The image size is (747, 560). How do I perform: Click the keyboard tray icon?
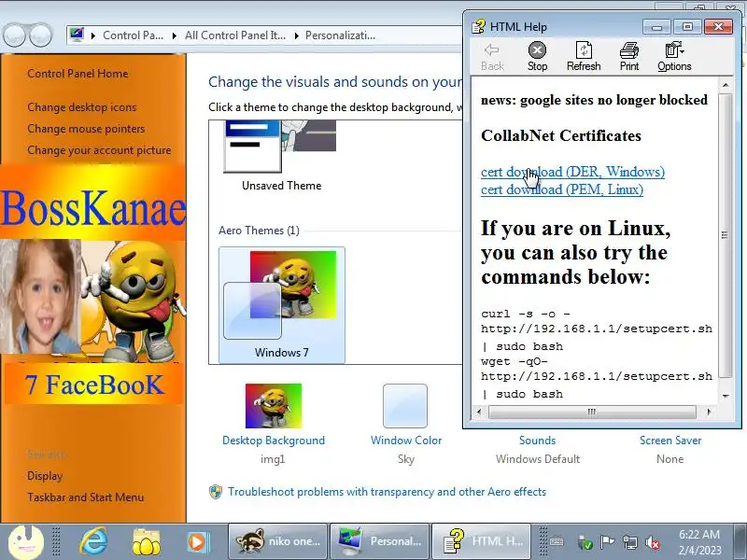coord(557,542)
